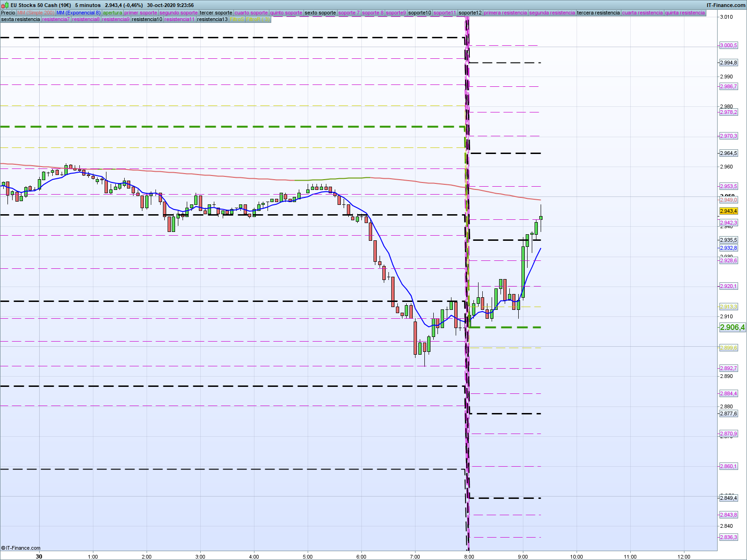Click the 5:00 marker on the time axis
Viewport: 747px width, 560px height.
click(308, 556)
